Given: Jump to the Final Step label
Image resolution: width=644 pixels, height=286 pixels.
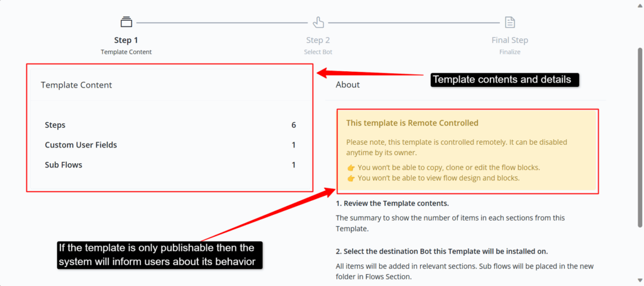Looking at the screenshot, I should pyautogui.click(x=509, y=40).
